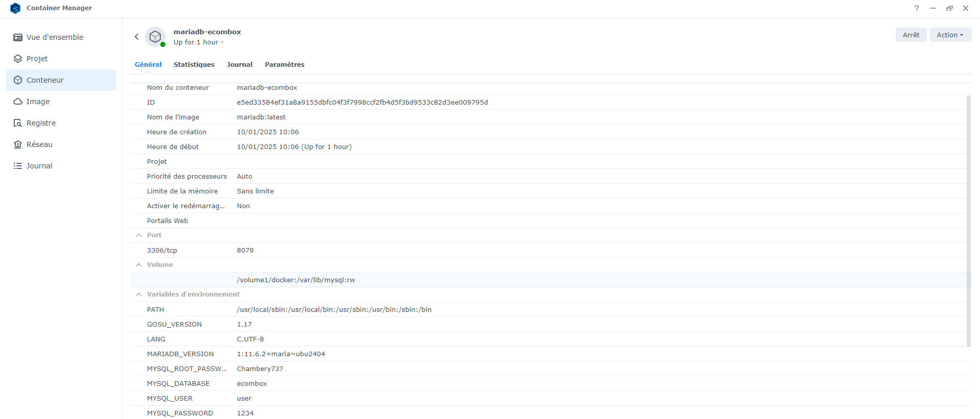Click the Conteneur cube icon in sidebar
The width and height of the screenshot is (980, 419).
(x=18, y=80)
